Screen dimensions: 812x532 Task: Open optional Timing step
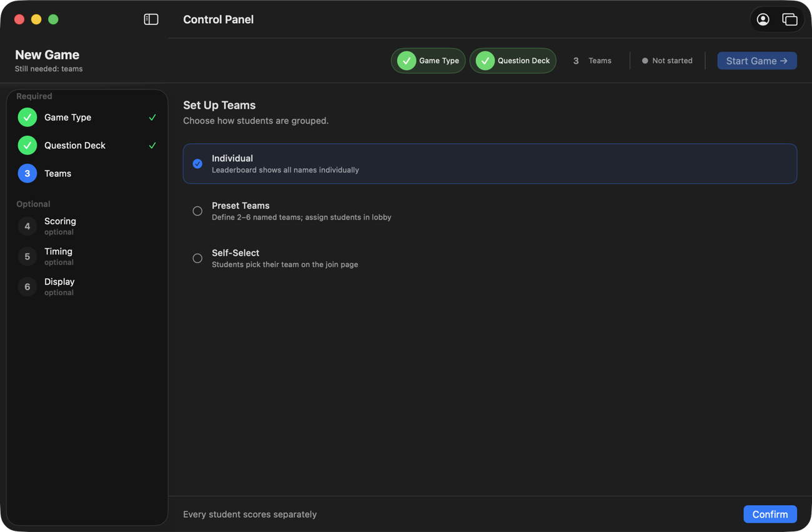pos(87,256)
